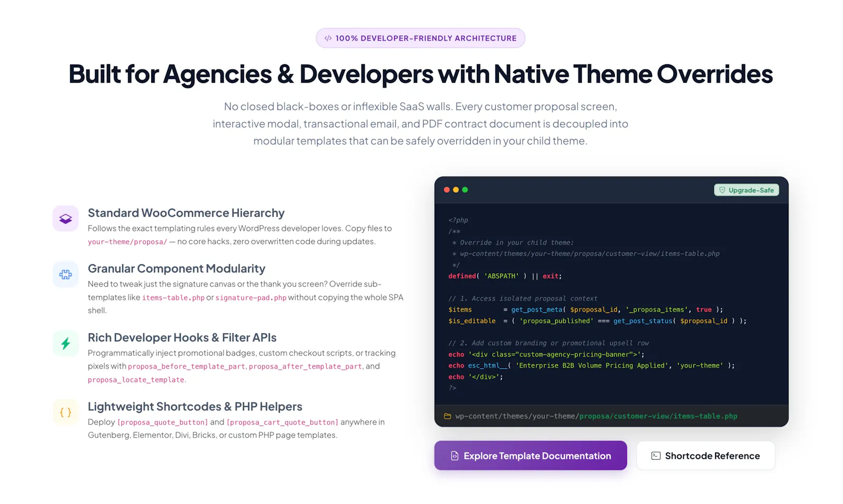Click the Upgrade-Safe badge
The width and height of the screenshot is (843, 504).
[x=747, y=190]
